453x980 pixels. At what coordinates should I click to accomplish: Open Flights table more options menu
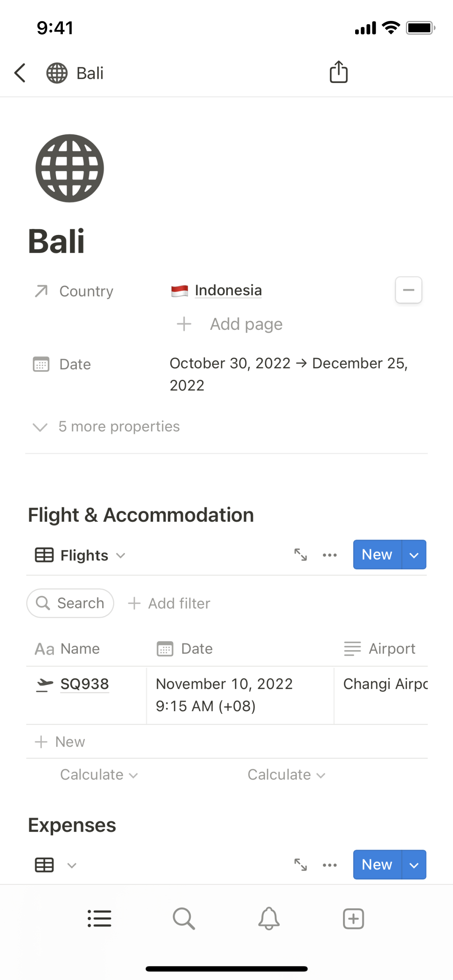[330, 555]
